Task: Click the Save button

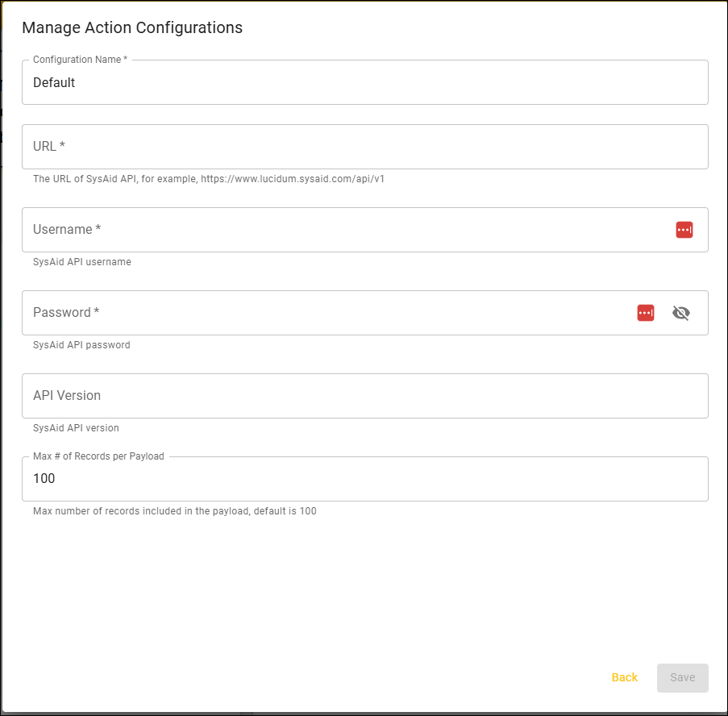Action: click(x=682, y=677)
